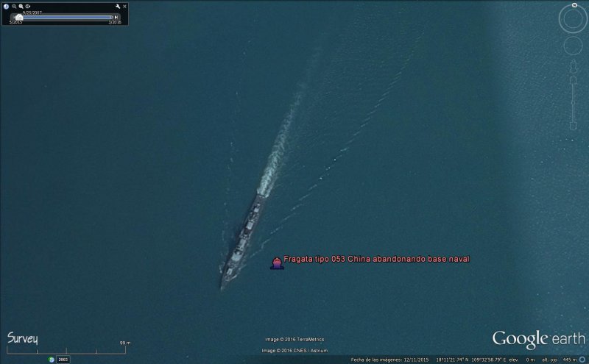Screen dimensions: 589x364
Task: Open the 'Fragata tipo 053 China' placemark label
Action: coord(375,259)
